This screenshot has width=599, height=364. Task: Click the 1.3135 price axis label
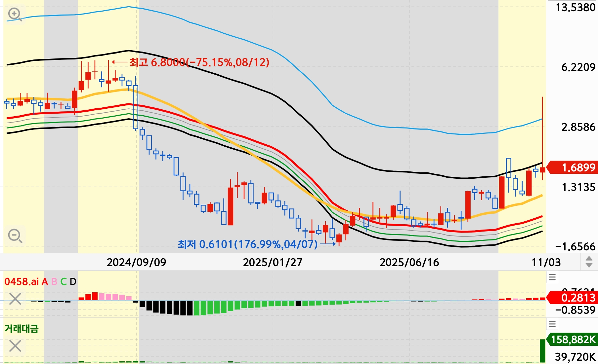(x=578, y=187)
